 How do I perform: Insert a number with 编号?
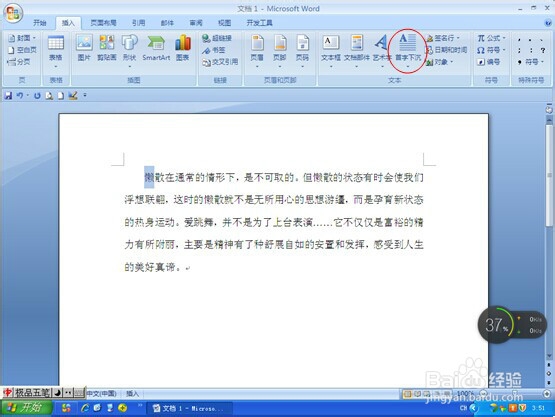pos(488,62)
